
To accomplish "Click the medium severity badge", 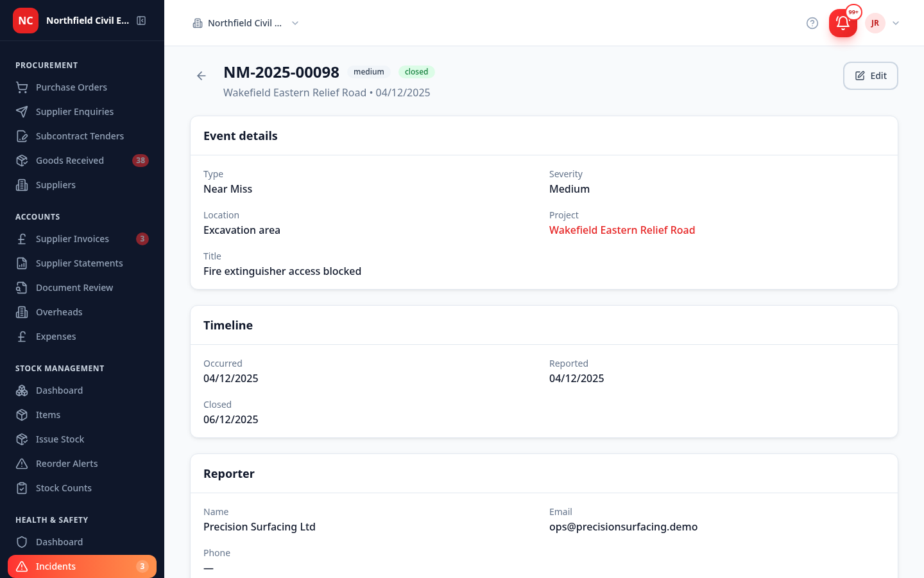I will [369, 72].
